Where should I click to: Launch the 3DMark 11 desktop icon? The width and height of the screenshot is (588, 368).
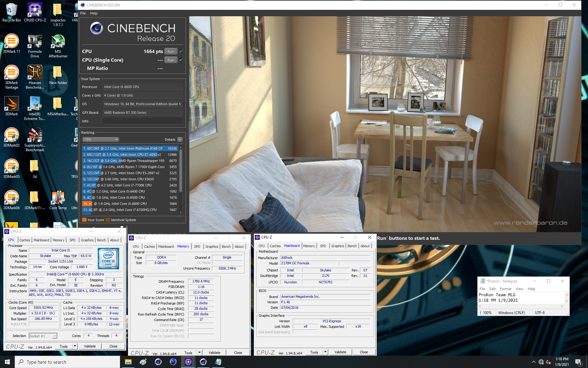point(11,44)
